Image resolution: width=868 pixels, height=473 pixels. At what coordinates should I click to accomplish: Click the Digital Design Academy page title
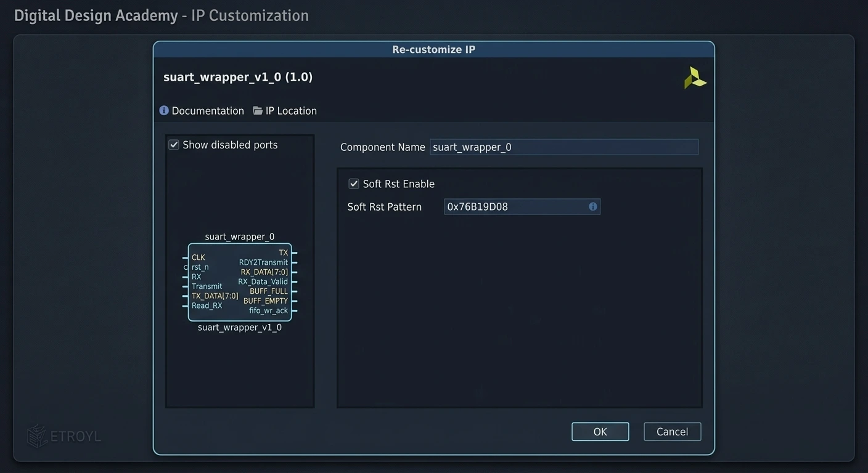[x=162, y=15]
